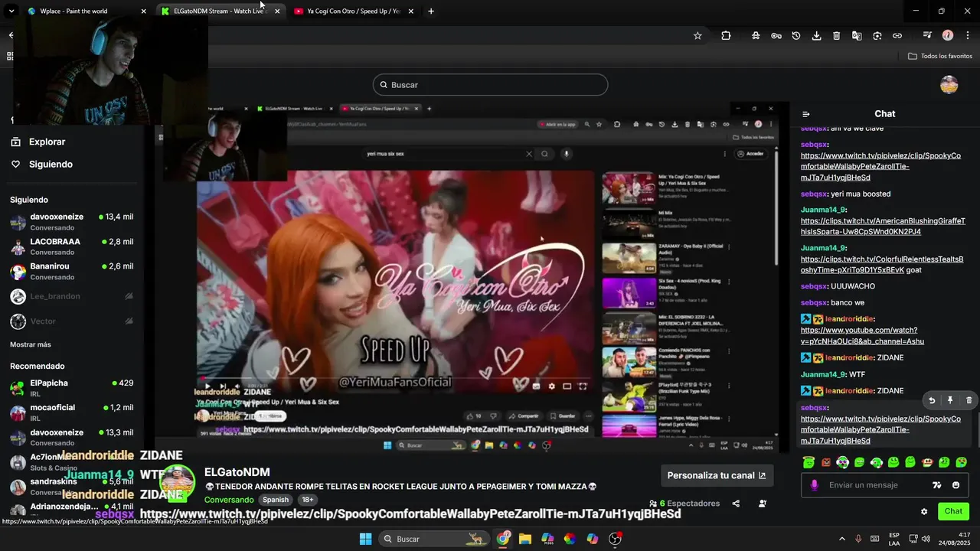This screenshot has height=551, width=980.
Task: Open Juanma14_9's ColorfulRelentlessTeal clip link
Action: pyautogui.click(x=882, y=265)
